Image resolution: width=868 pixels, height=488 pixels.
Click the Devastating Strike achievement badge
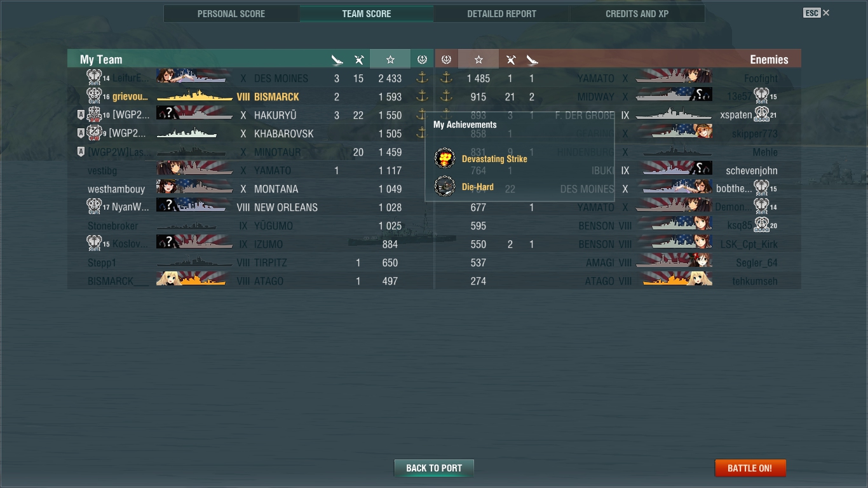point(445,158)
